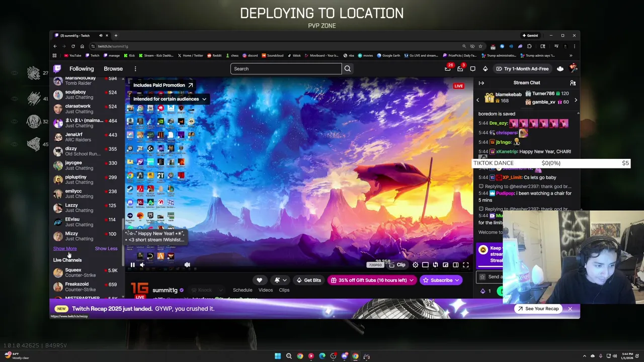The image size is (644, 362).
Task: Mute the stream player volume
Action: point(142,265)
